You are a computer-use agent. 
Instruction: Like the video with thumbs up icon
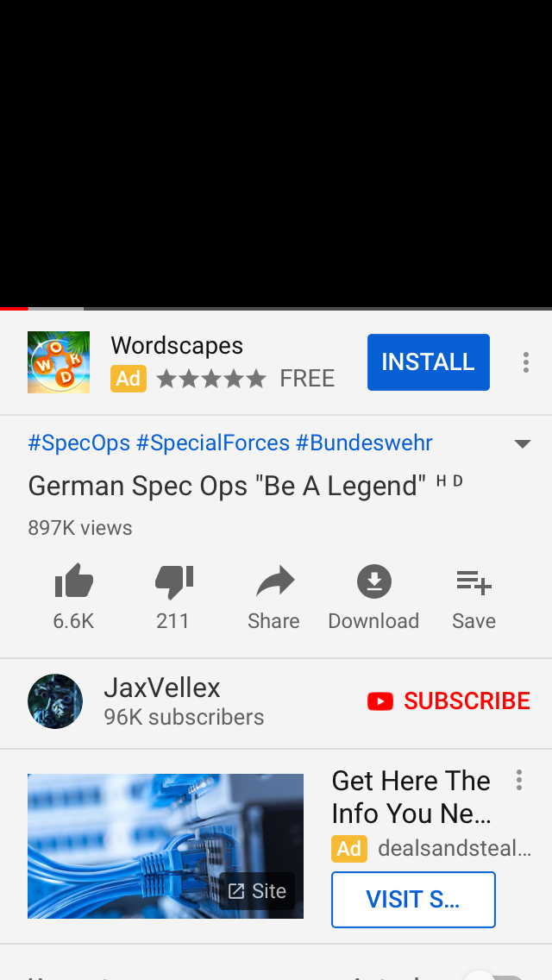point(74,581)
